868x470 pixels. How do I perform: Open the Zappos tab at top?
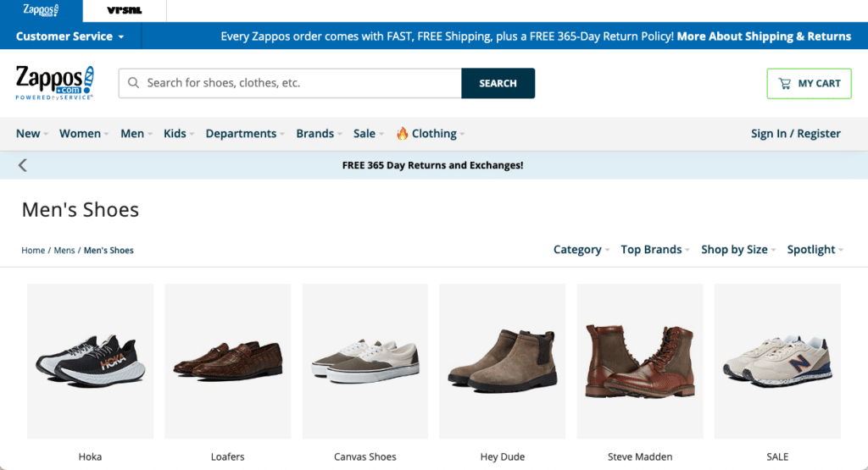click(41, 10)
